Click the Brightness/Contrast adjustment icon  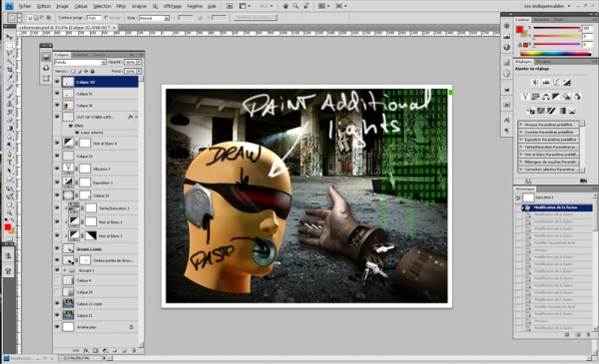click(x=535, y=83)
